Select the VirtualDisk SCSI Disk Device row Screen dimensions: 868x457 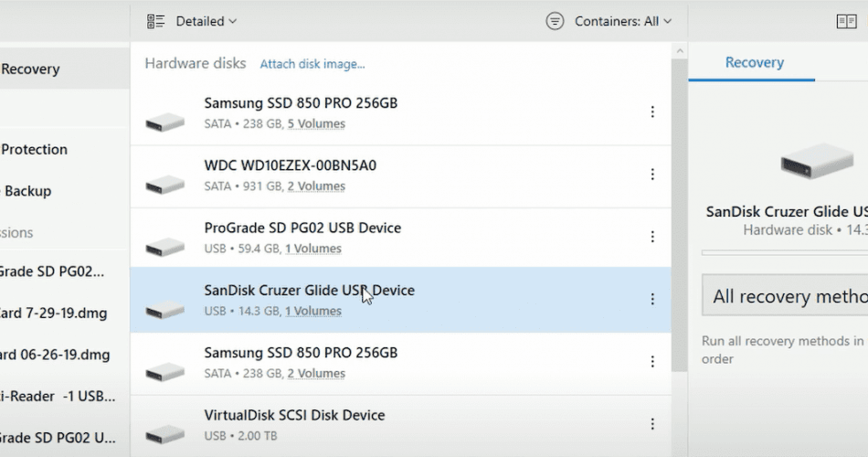coord(402,424)
